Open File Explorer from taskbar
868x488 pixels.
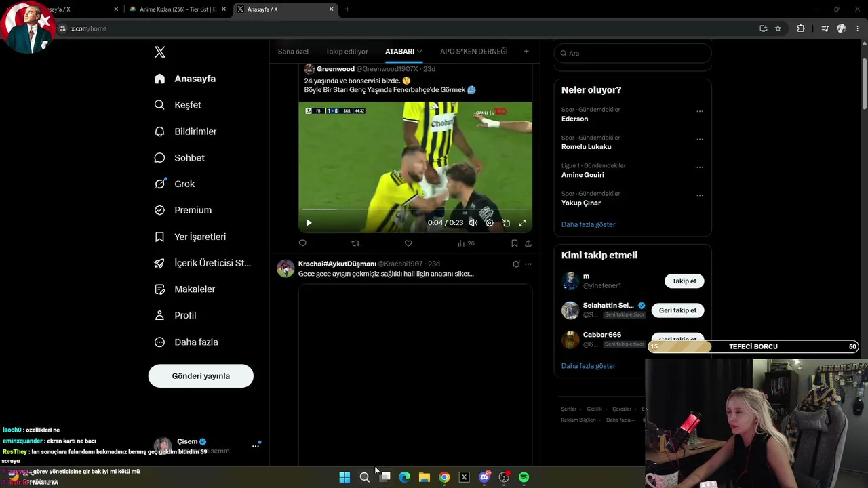[x=425, y=477]
